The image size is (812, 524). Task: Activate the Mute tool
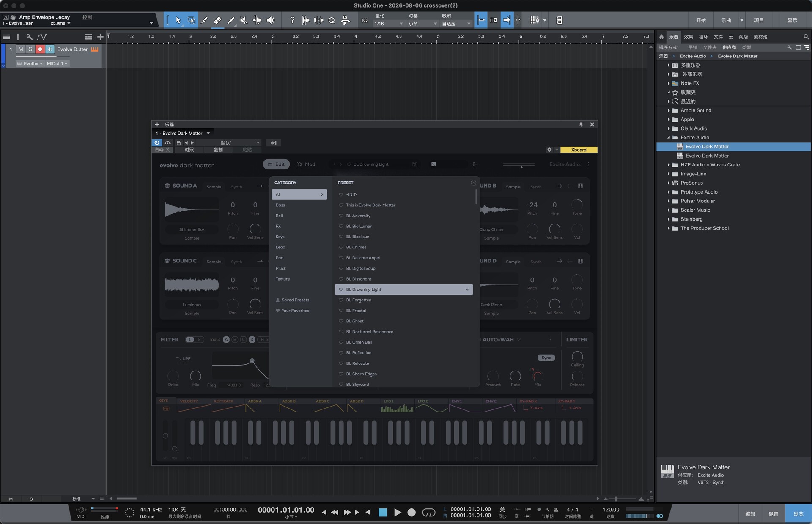pyautogui.click(x=244, y=20)
